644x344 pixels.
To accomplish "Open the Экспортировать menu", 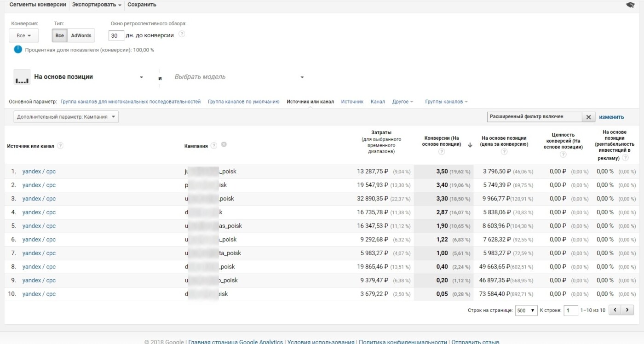I will click(x=97, y=5).
